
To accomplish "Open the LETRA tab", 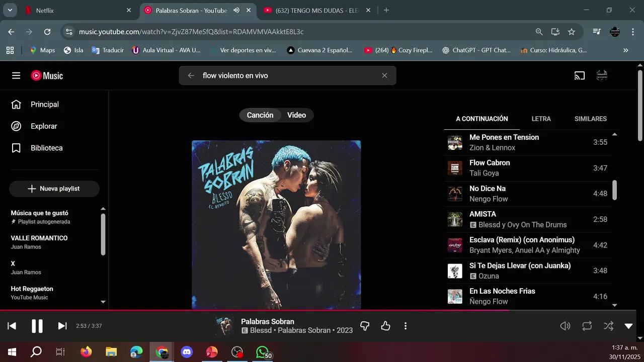I will pos(541,119).
